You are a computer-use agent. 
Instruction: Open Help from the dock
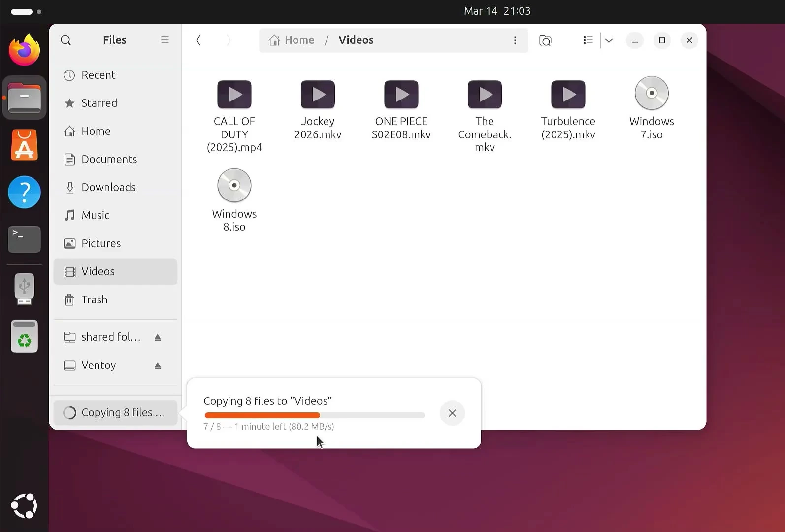click(24, 192)
